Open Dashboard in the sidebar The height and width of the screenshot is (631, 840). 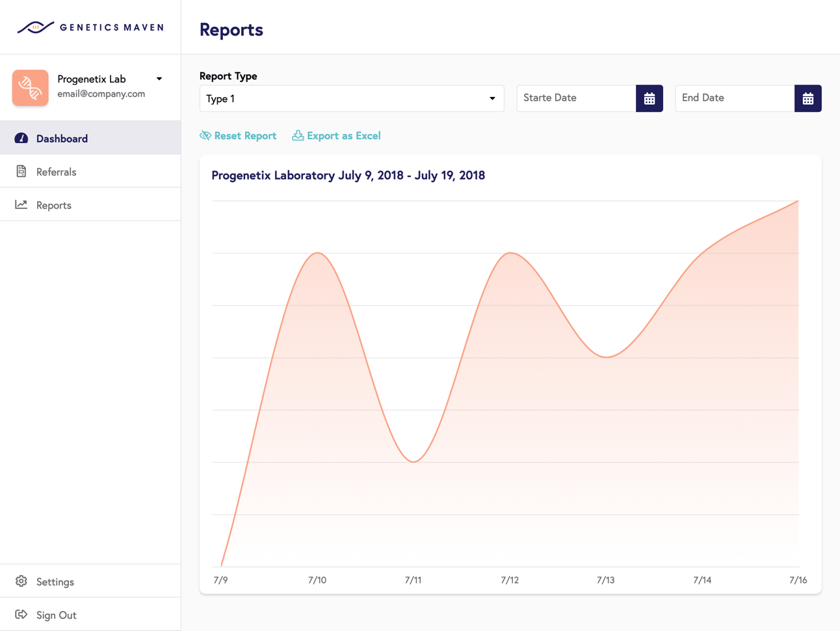pos(90,138)
